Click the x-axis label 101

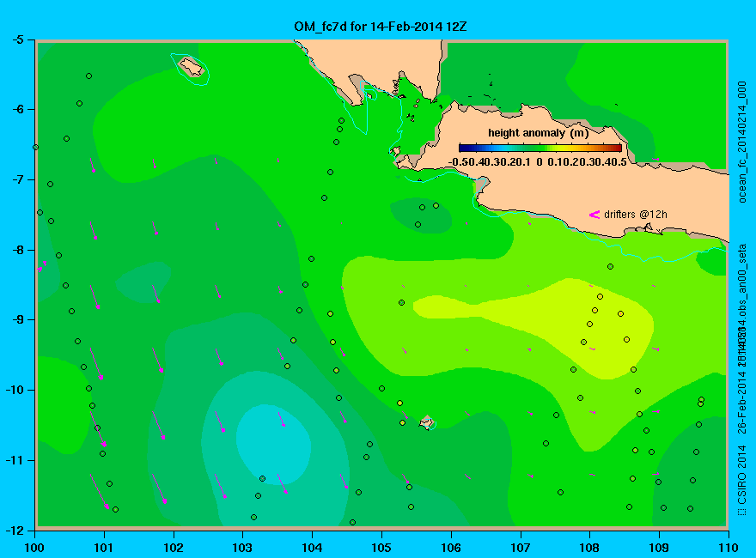tap(104, 548)
